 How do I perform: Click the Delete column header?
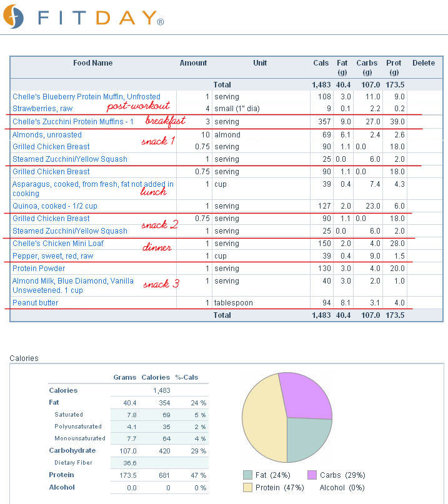pyautogui.click(x=423, y=63)
